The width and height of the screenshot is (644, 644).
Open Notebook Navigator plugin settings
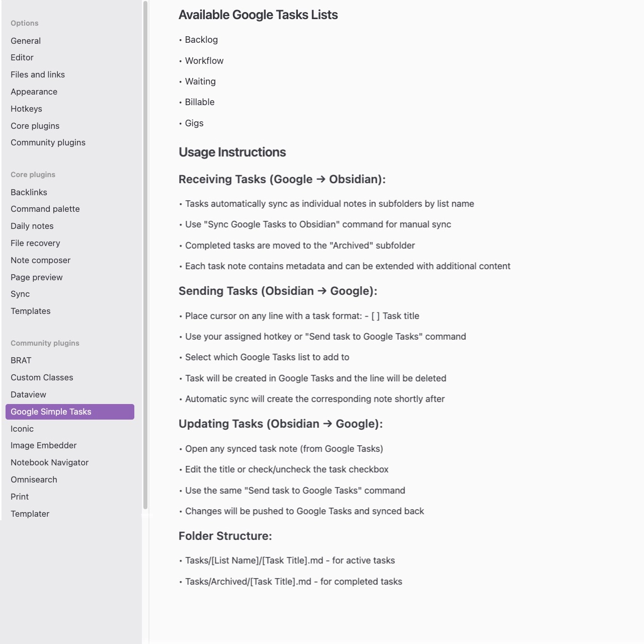pos(49,462)
